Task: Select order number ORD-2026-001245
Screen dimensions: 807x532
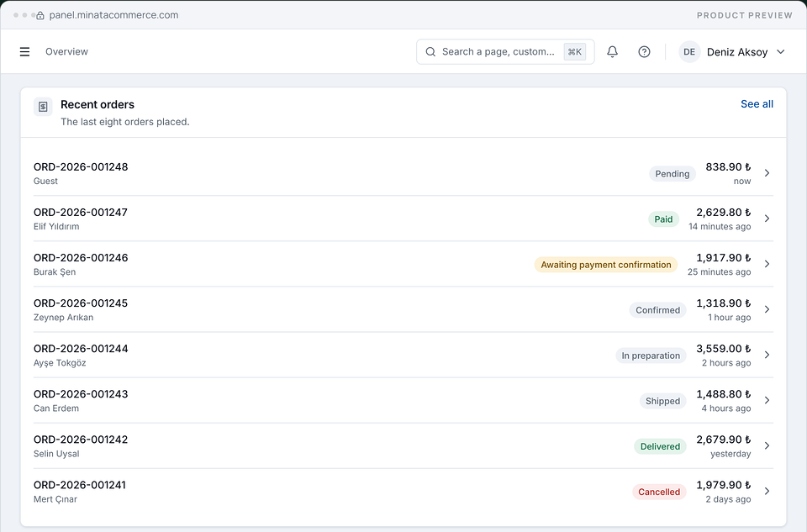Action: pos(81,303)
